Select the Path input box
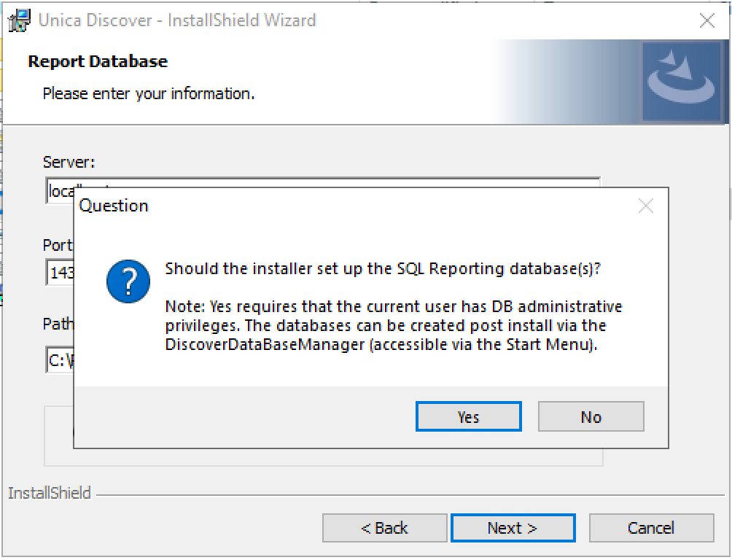The image size is (732, 560). 60,359
